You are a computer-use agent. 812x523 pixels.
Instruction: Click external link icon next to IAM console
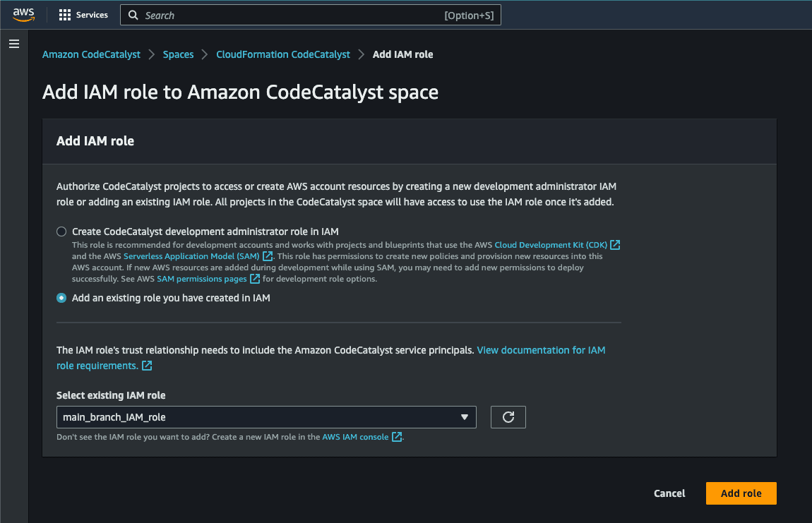pos(397,436)
